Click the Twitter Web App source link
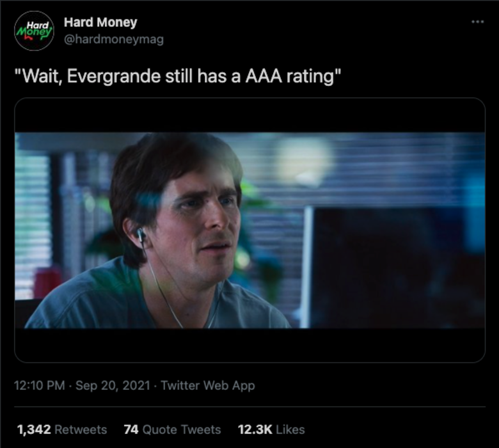This screenshot has width=499, height=448. tap(208, 385)
